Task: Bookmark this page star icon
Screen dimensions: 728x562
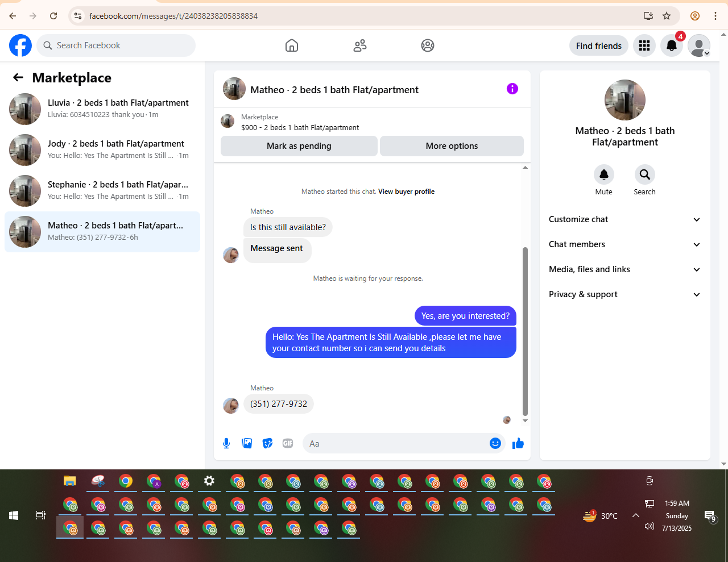Action: (667, 16)
